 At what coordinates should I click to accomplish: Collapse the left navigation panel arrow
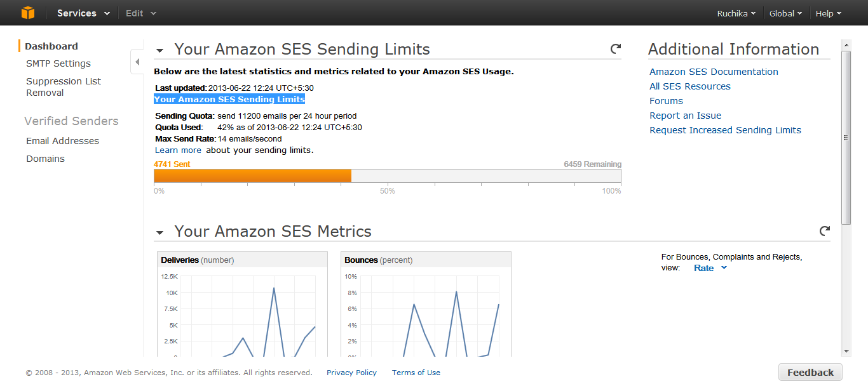click(137, 62)
